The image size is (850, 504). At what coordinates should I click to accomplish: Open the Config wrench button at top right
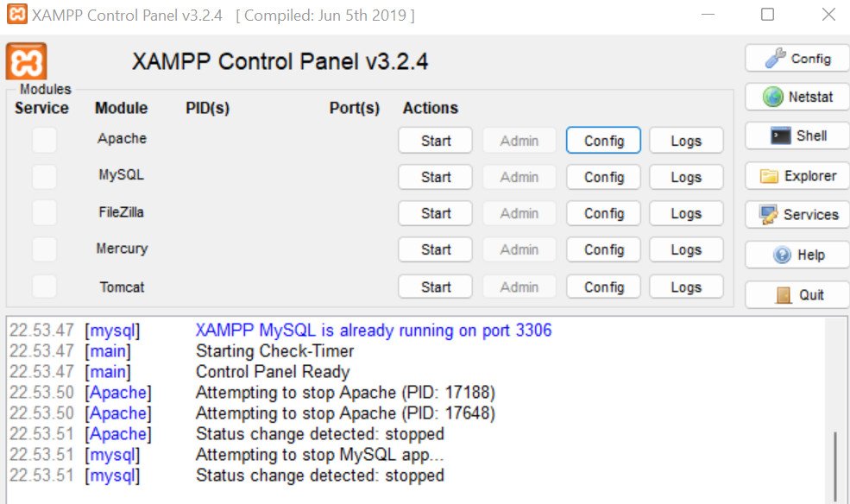tap(797, 58)
